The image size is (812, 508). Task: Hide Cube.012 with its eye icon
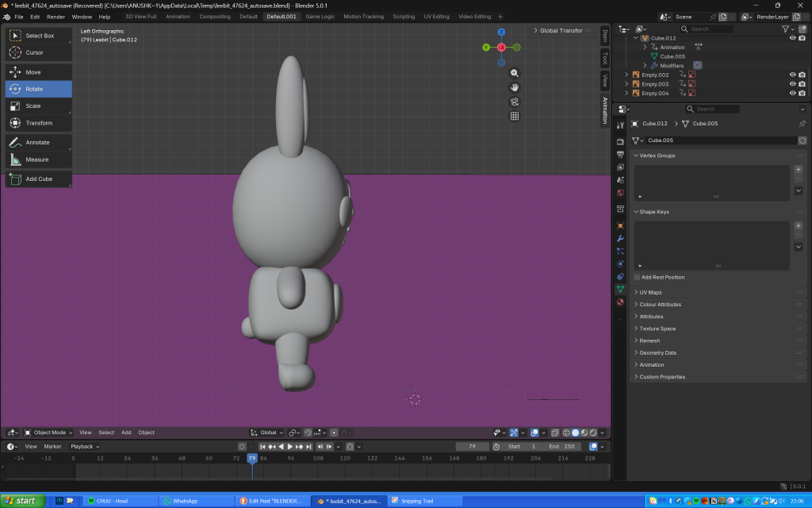click(x=791, y=38)
